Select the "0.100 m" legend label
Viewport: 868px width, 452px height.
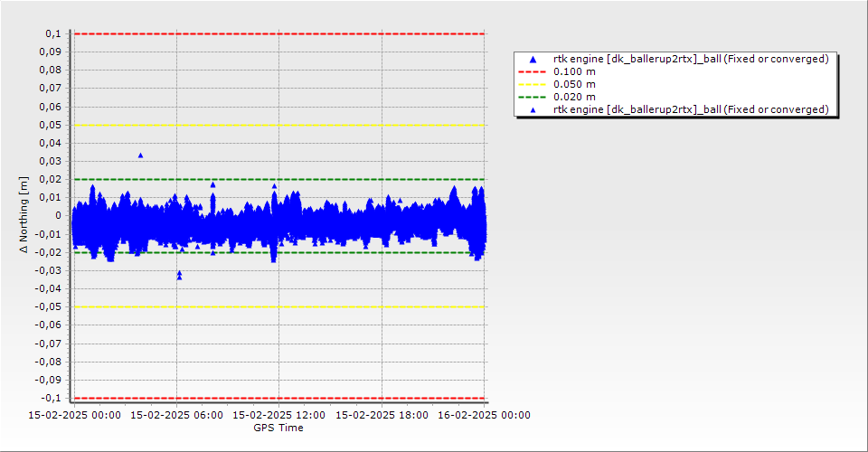click(x=574, y=71)
